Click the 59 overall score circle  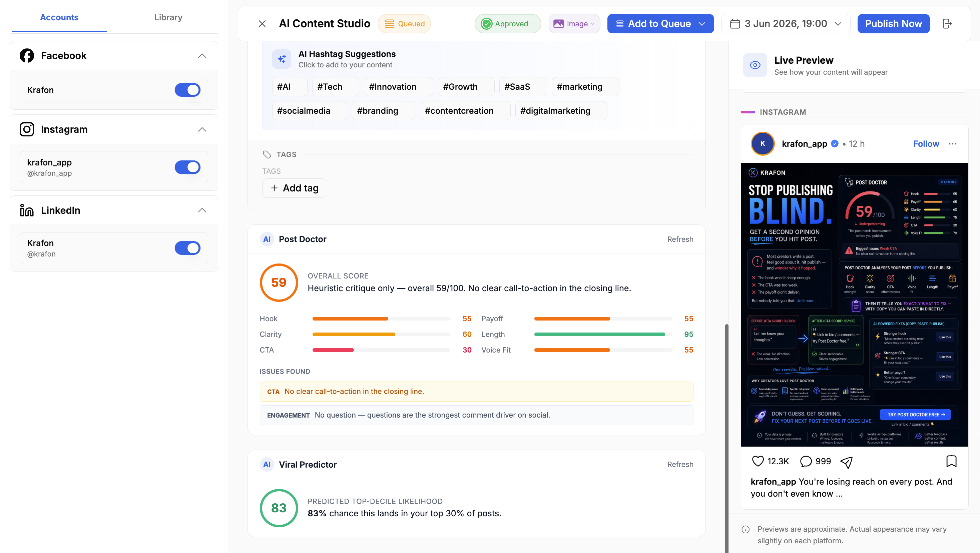279,283
